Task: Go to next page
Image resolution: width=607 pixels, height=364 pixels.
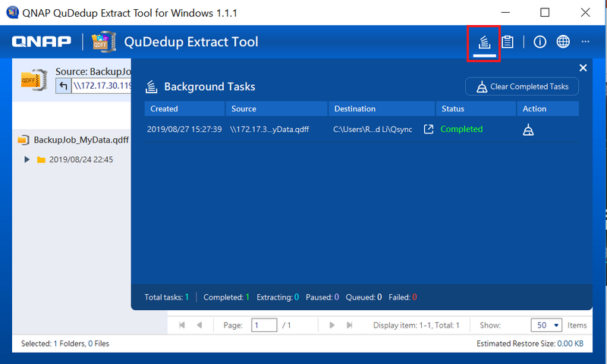Action: click(x=332, y=325)
